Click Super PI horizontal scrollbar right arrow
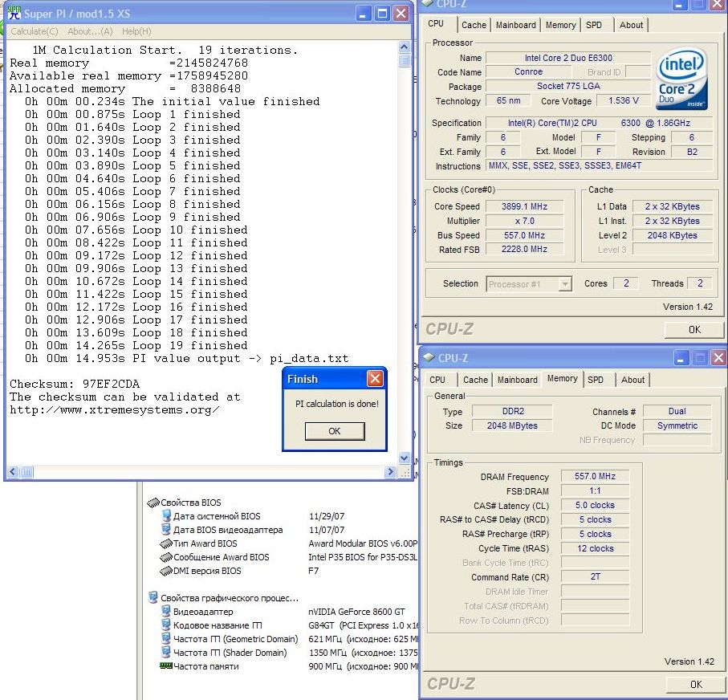The width and height of the screenshot is (728, 700). point(390,472)
